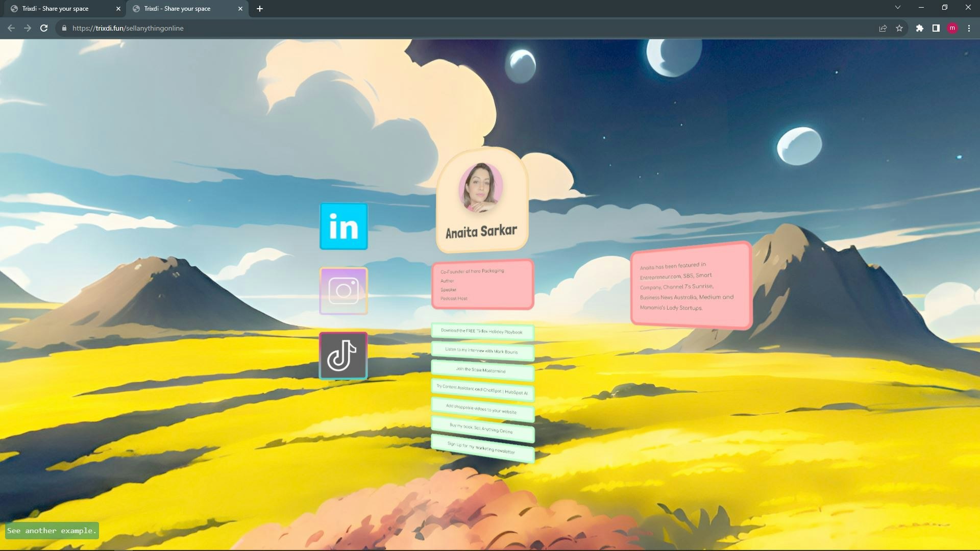Image resolution: width=980 pixels, height=551 pixels.
Task: Open 'Sign Up for my marketing newsletter' link
Action: (482, 448)
